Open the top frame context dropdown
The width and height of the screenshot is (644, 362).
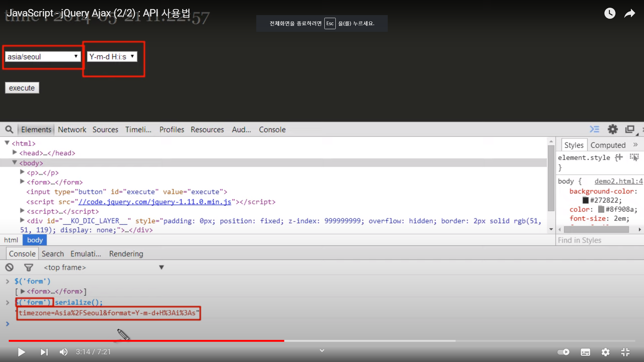(x=104, y=267)
